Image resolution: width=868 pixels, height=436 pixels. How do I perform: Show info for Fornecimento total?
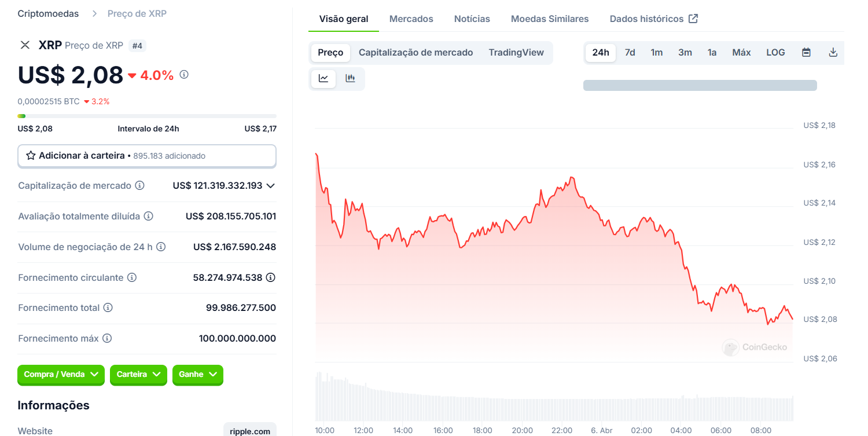(108, 308)
